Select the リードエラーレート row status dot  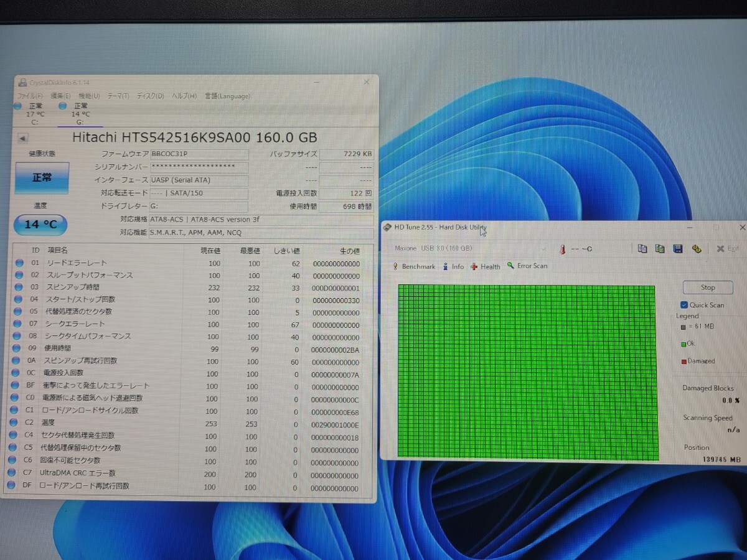pos(19,263)
